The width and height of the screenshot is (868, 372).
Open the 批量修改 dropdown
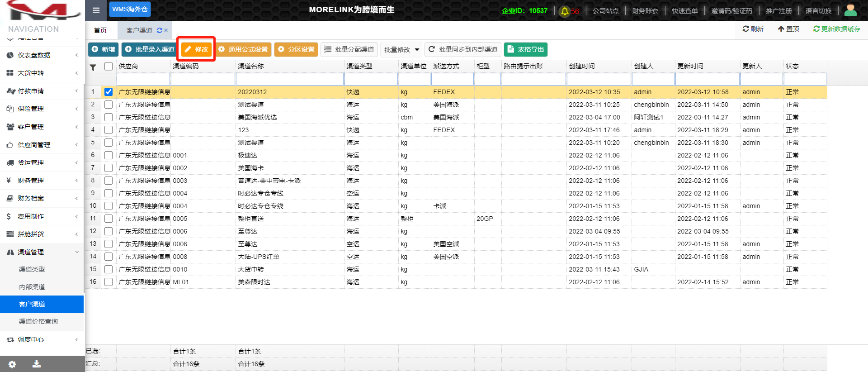pyautogui.click(x=401, y=49)
